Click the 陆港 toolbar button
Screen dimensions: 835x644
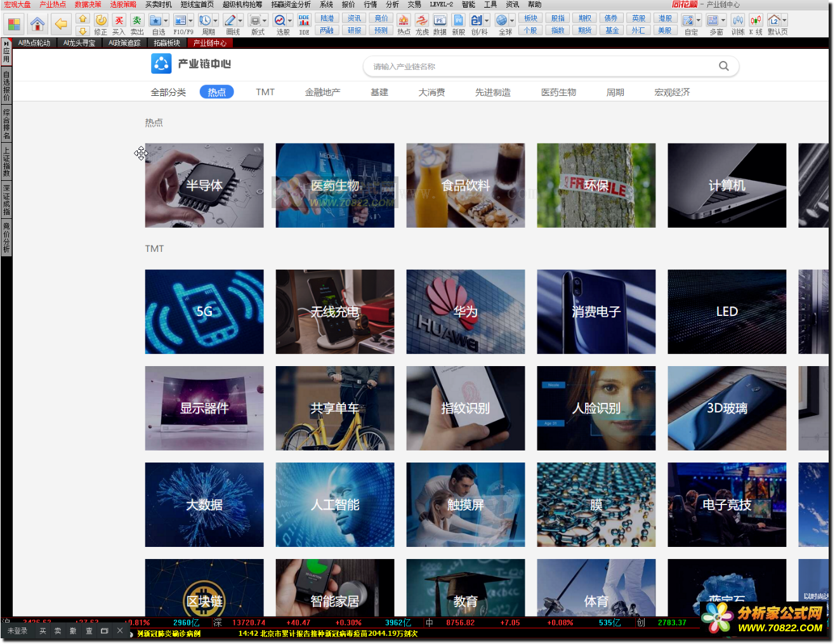(x=327, y=18)
